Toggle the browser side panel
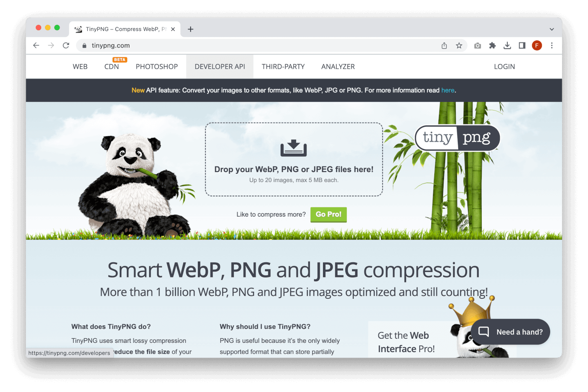The height and width of the screenshot is (392, 588). click(522, 45)
